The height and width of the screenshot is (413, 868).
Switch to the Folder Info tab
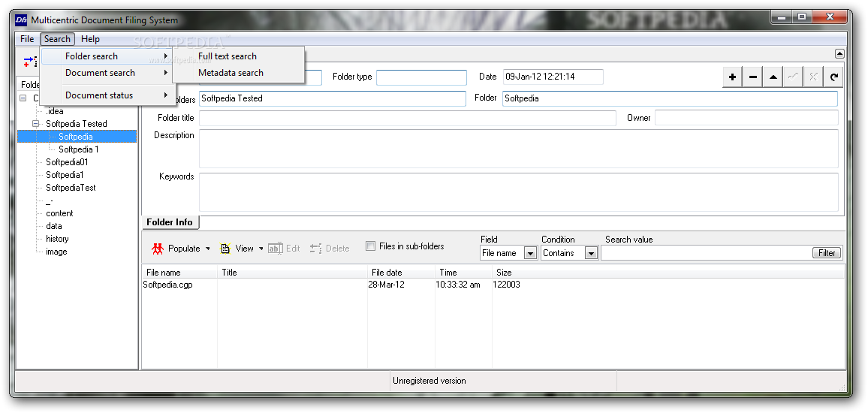[x=170, y=222]
